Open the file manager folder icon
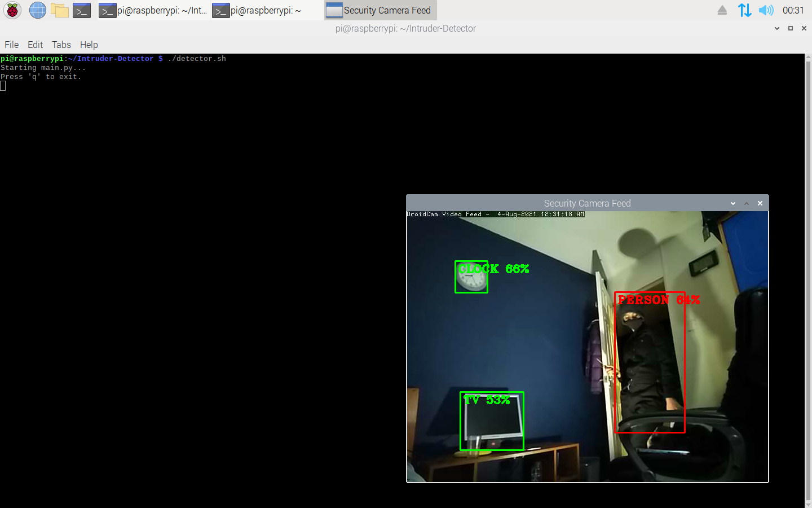The image size is (812, 508). click(59, 10)
